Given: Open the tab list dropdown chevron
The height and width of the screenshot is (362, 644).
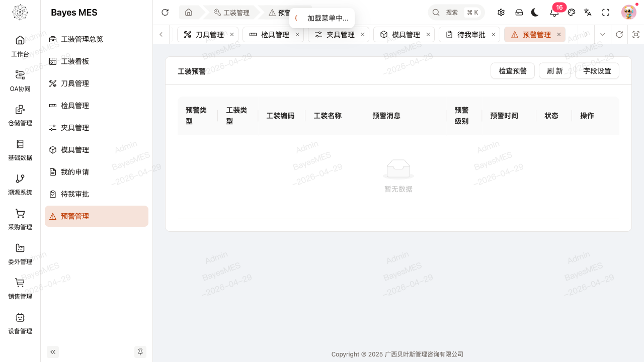Looking at the screenshot, I should pos(603,35).
